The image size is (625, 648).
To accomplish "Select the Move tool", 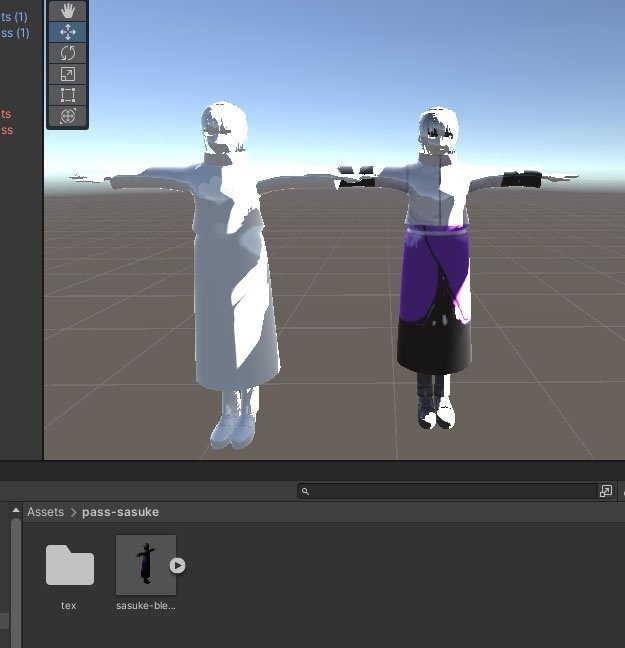I will coord(67,32).
